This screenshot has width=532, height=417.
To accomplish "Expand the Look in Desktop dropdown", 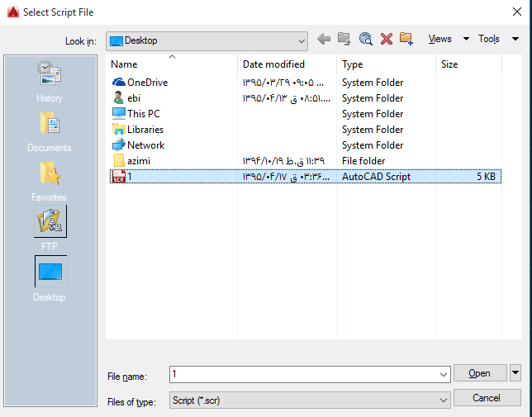I will tap(302, 41).
